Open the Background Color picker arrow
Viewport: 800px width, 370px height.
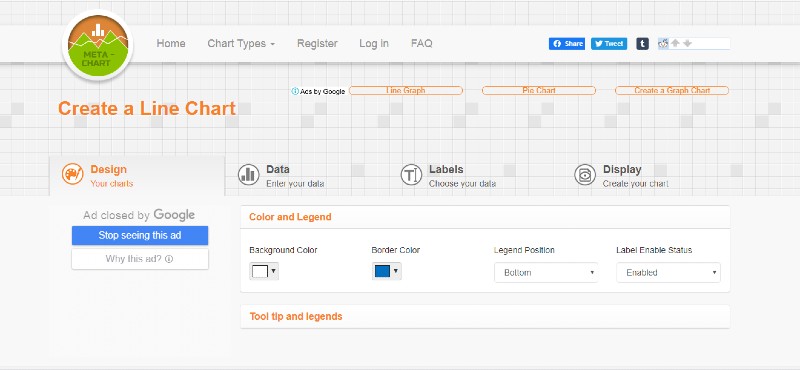tap(273, 271)
